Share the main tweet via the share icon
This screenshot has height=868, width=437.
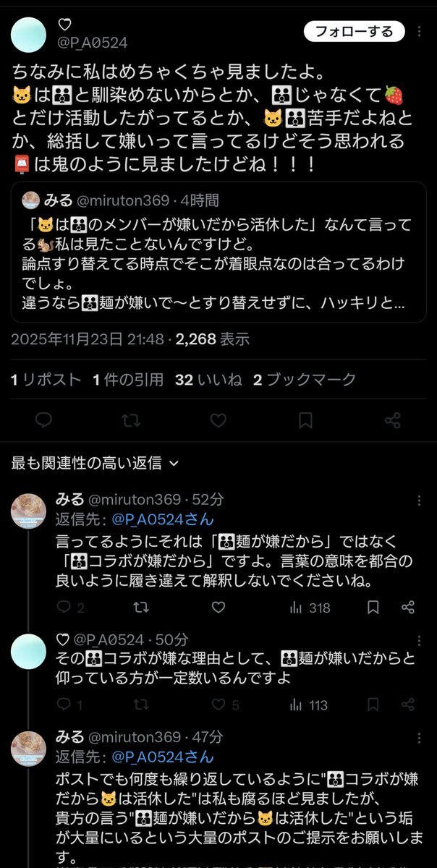tap(391, 420)
